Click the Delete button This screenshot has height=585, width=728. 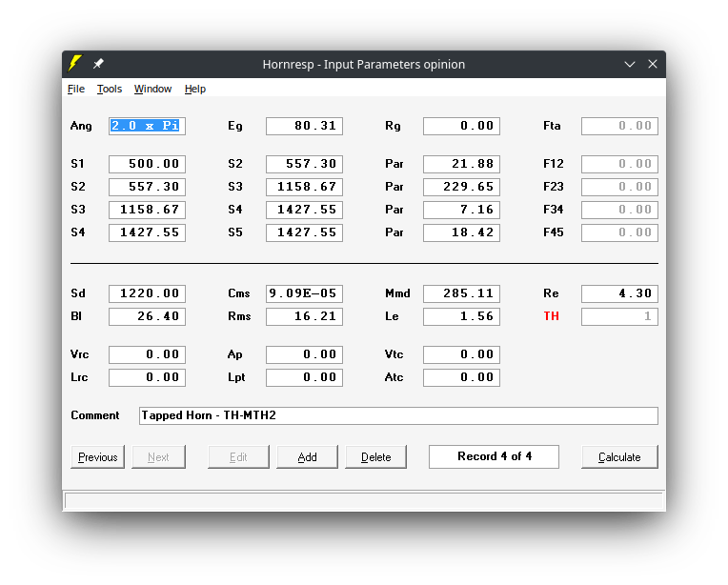[x=375, y=457]
